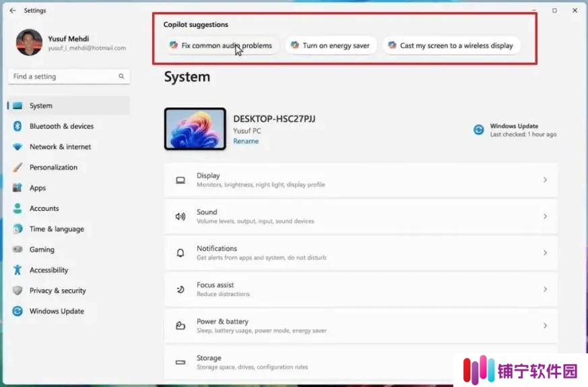Click the System monitor icon in the sidebar
The width and height of the screenshot is (588, 387).
pos(18,106)
